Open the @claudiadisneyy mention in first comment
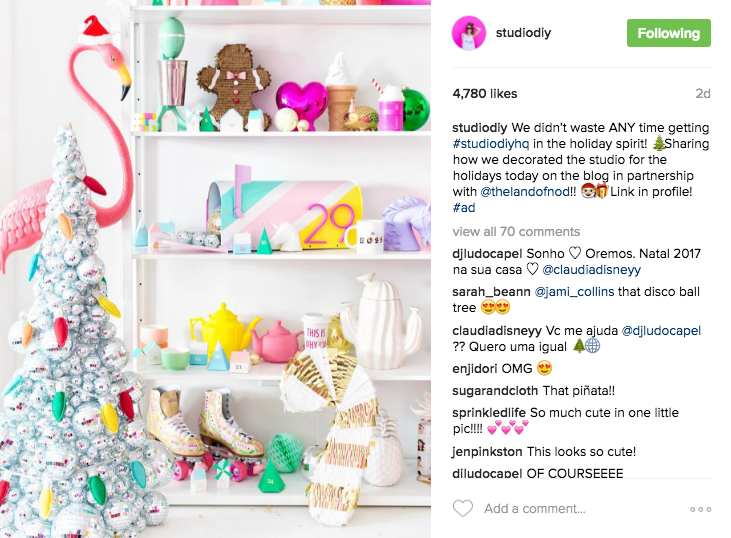Viewport: 731px width, 538px height. tap(592, 270)
